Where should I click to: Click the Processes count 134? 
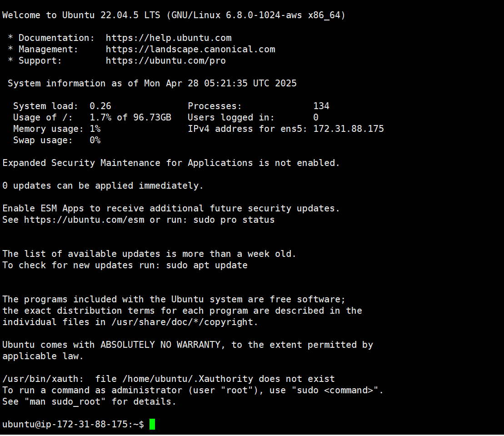tap(321, 106)
